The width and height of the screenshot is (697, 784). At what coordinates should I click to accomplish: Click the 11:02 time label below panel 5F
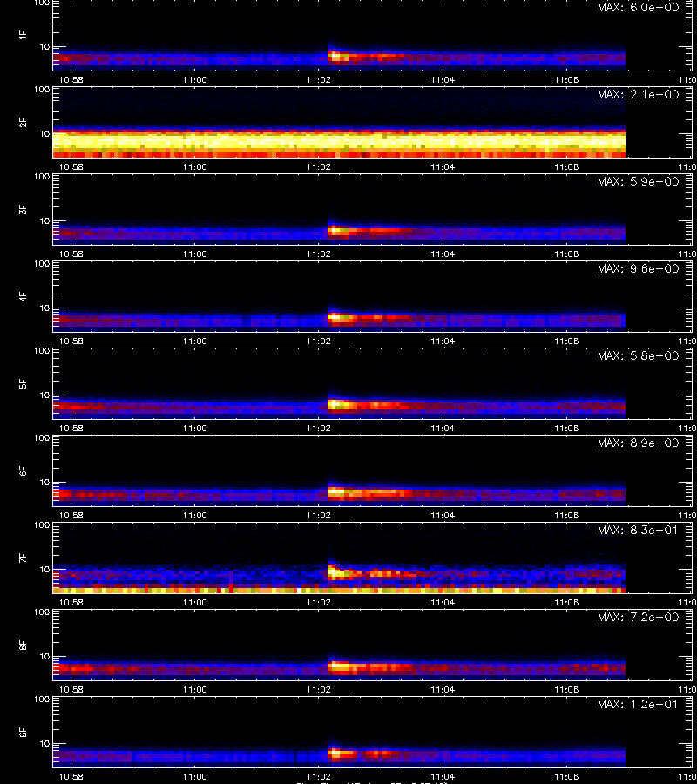point(319,428)
